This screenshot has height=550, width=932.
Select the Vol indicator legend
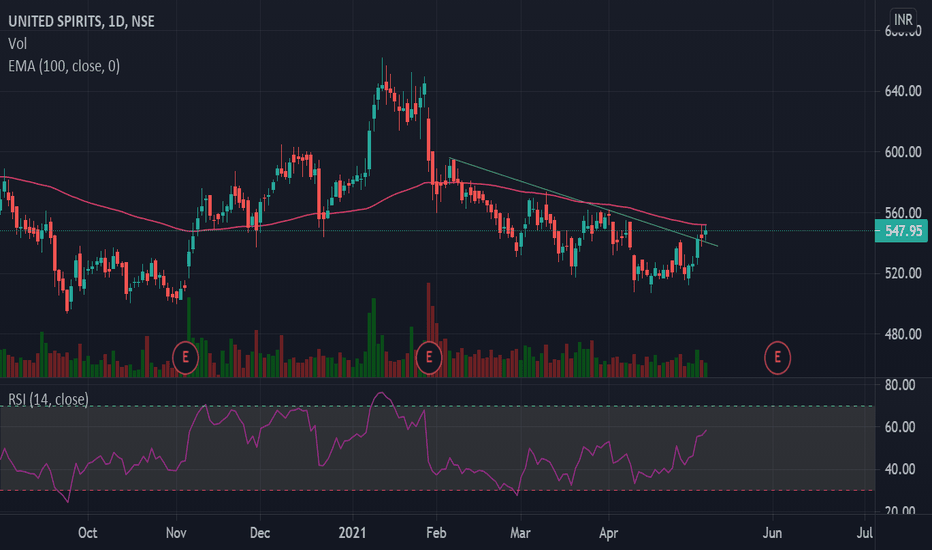pyautogui.click(x=17, y=43)
